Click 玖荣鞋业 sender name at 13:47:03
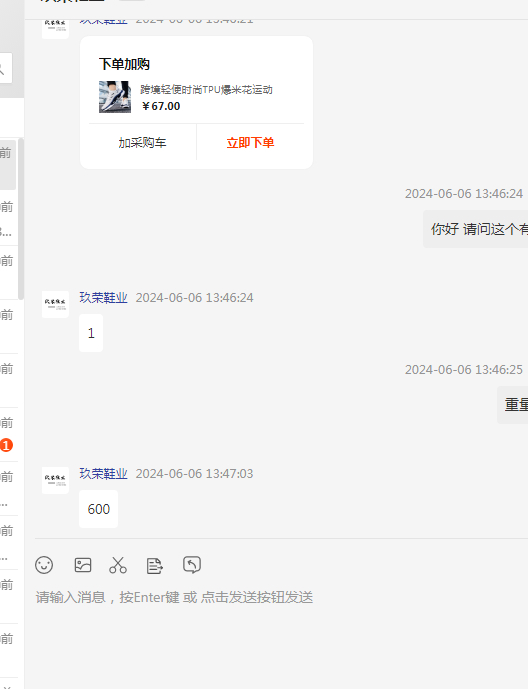 pyautogui.click(x=103, y=473)
